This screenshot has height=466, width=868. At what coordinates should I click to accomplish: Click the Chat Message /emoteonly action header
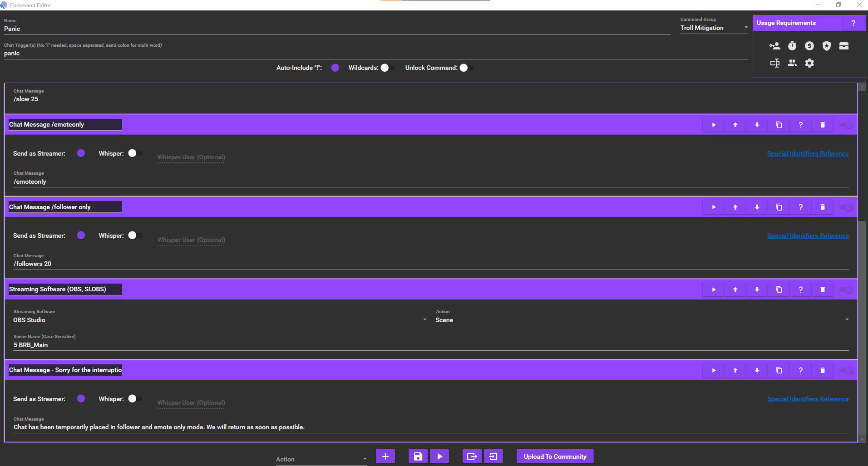tap(65, 125)
